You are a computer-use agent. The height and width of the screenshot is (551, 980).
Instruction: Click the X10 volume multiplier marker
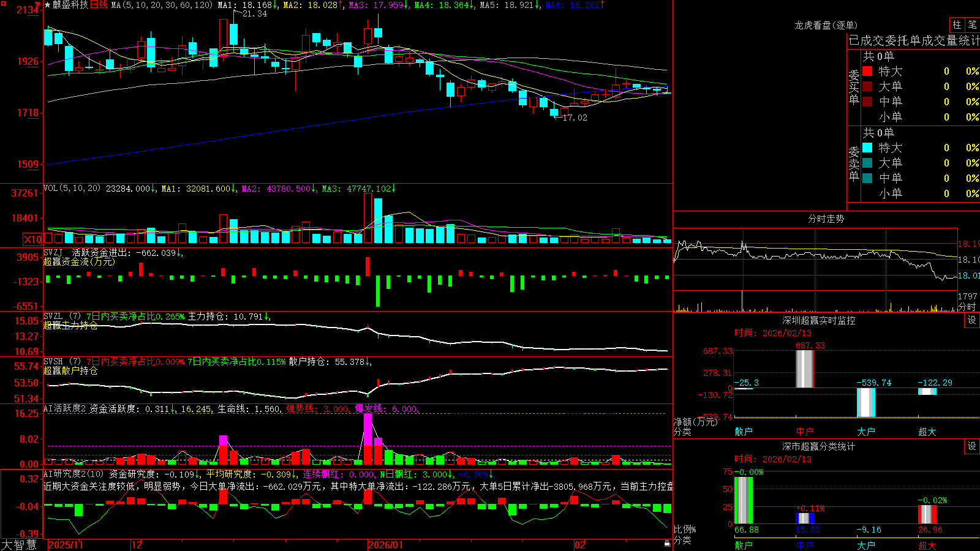32,239
